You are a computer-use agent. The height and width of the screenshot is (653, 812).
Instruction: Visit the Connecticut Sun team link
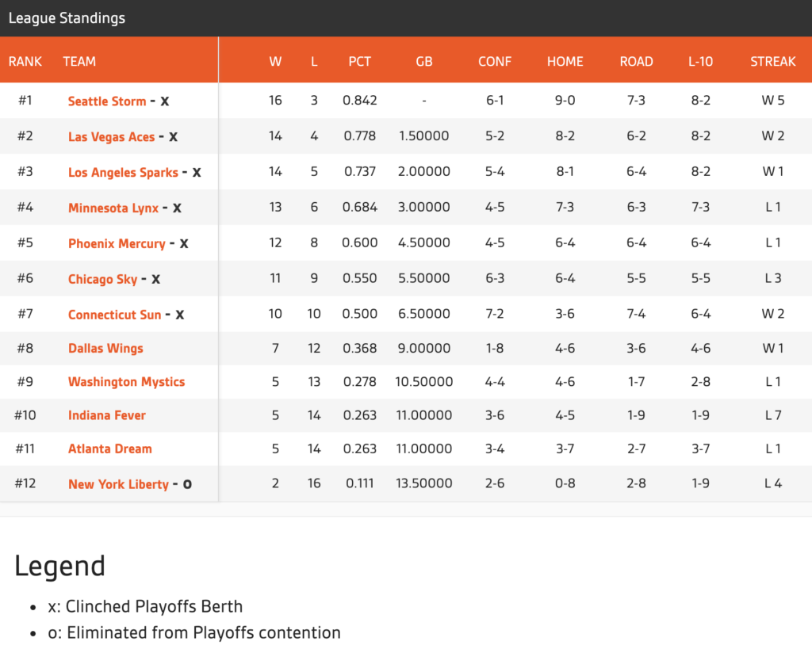[x=115, y=315]
